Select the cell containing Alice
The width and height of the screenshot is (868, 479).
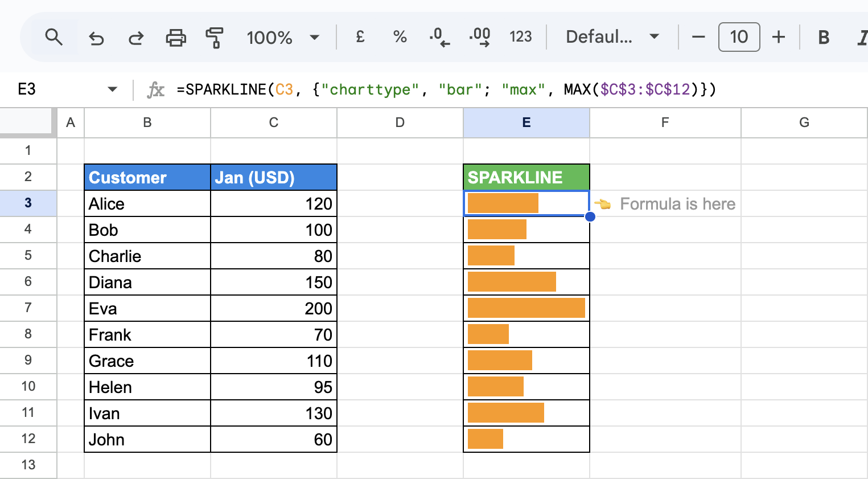(x=147, y=203)
